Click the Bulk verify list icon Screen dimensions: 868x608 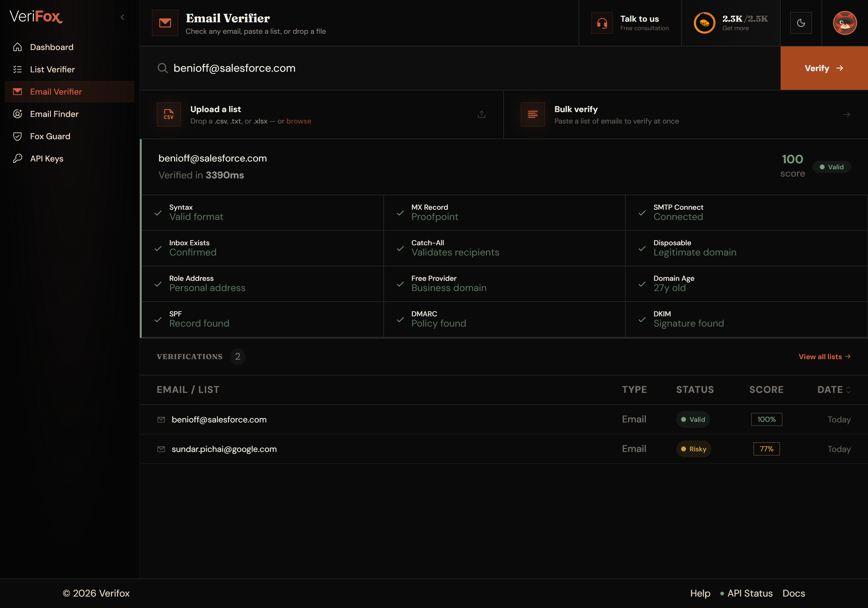click(x=533, y=114)
